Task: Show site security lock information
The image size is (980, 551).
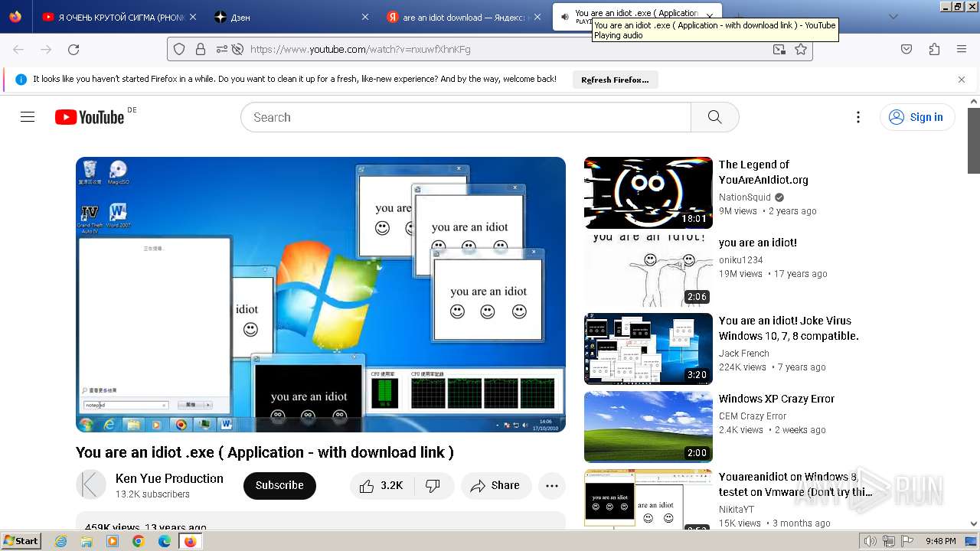Action: [201, 49]
